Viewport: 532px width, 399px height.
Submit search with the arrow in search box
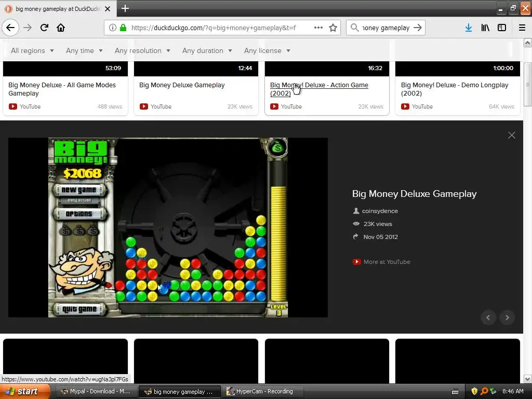418,28
